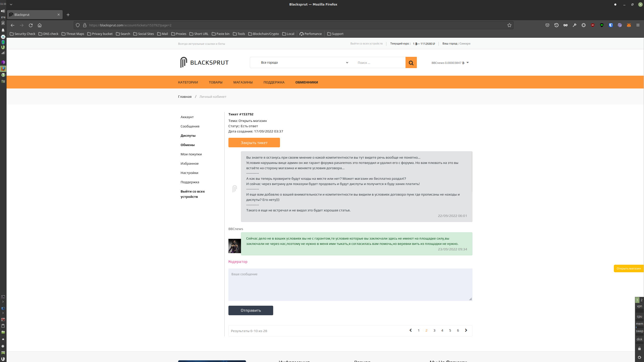Open Аккаунт in the account sidebar
Viewport: 644px width, 362px height.
[x=187, y=117]
